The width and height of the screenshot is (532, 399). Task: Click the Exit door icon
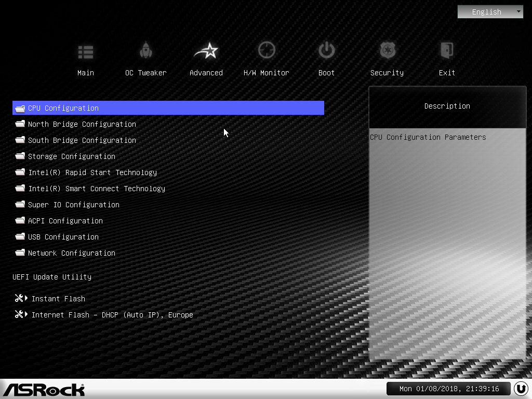(446, 50)
